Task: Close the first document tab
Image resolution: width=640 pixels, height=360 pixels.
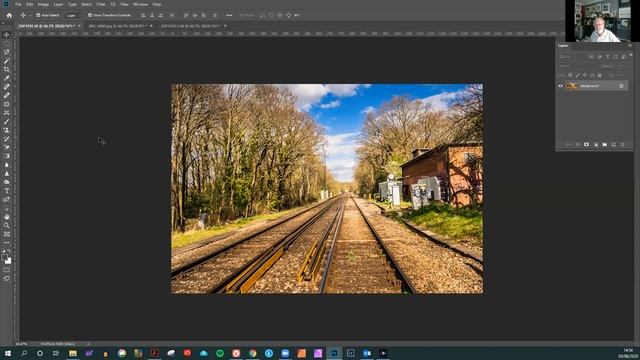Action: tap(79, 26)
